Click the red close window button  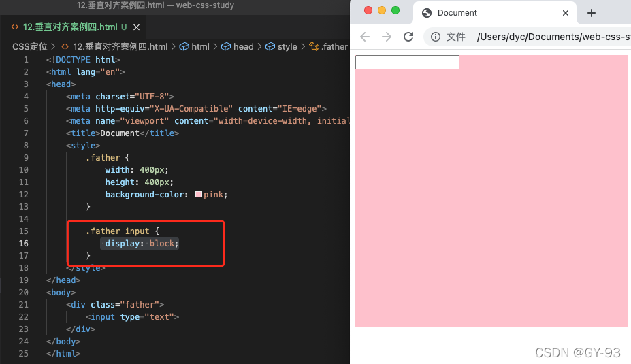point(368,10)
